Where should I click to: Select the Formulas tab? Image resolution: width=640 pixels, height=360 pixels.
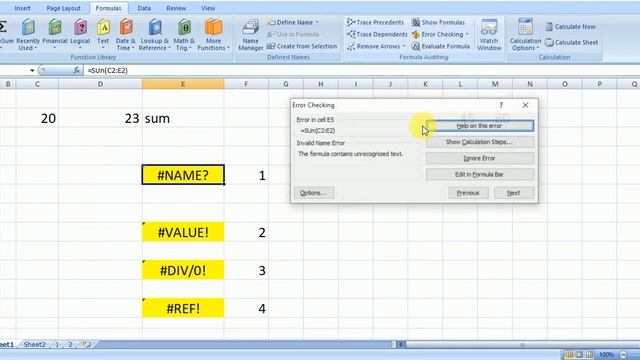pos(108,8)
